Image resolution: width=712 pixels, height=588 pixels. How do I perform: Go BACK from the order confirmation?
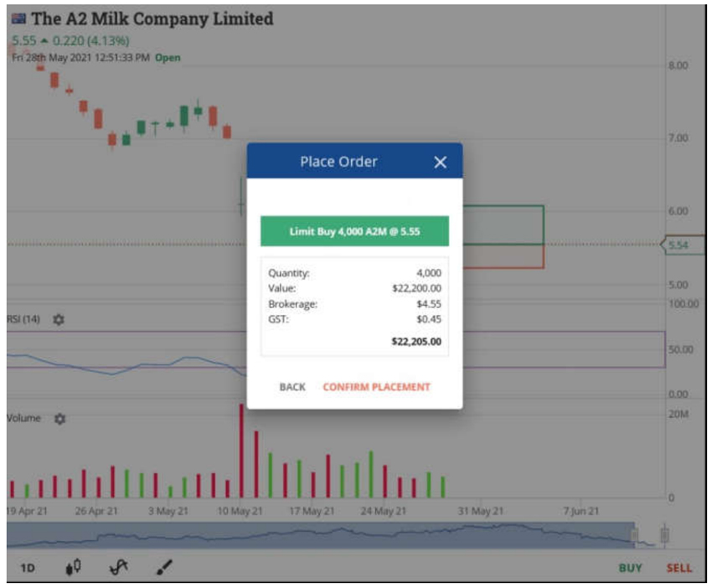pyautogui.click(x=292, y=387)
